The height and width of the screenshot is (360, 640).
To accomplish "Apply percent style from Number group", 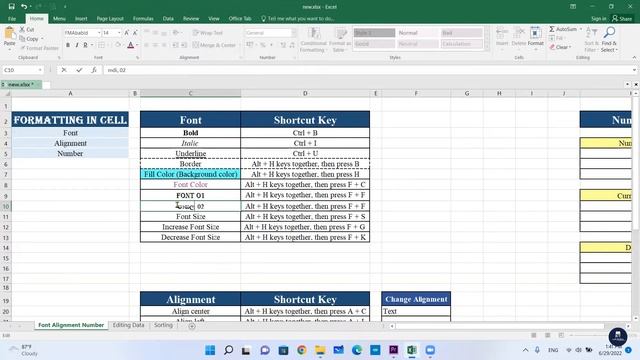I will pyautogui.click(x=263, y=45).
